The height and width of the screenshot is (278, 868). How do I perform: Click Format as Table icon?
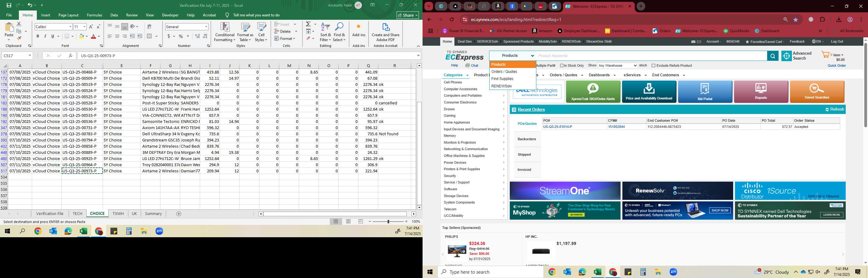[245, 32]
